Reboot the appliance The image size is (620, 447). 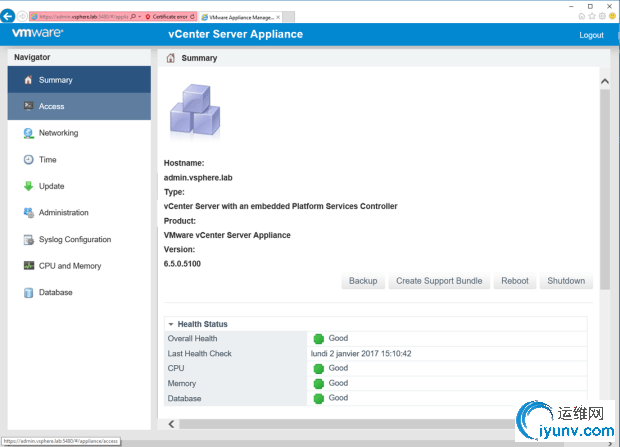[515, 281]
